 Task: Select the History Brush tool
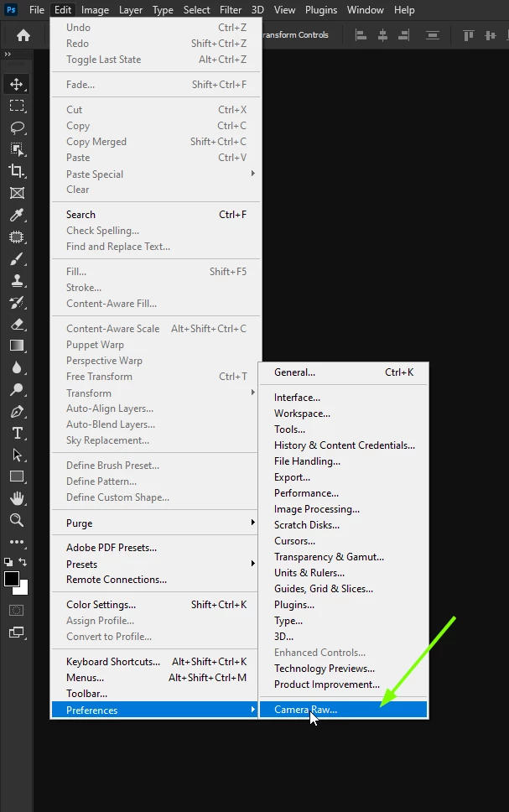coord(17,303)
